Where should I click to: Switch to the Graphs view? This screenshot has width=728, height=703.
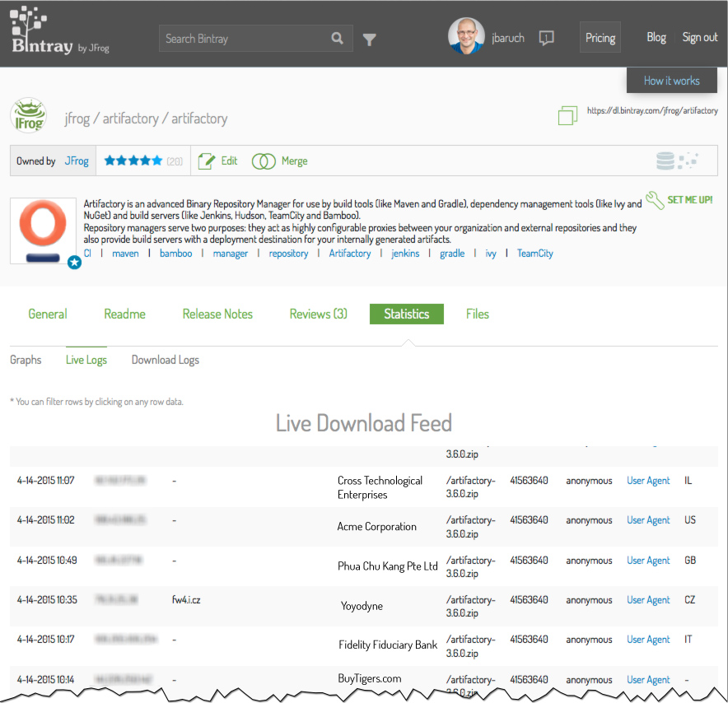[26, 360]
